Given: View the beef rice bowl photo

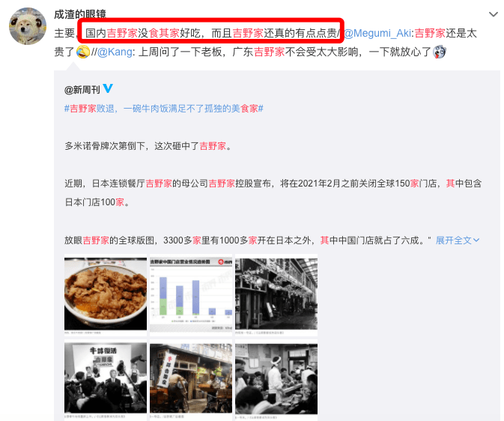Looking at the screenshot, I should click(106, 294).
